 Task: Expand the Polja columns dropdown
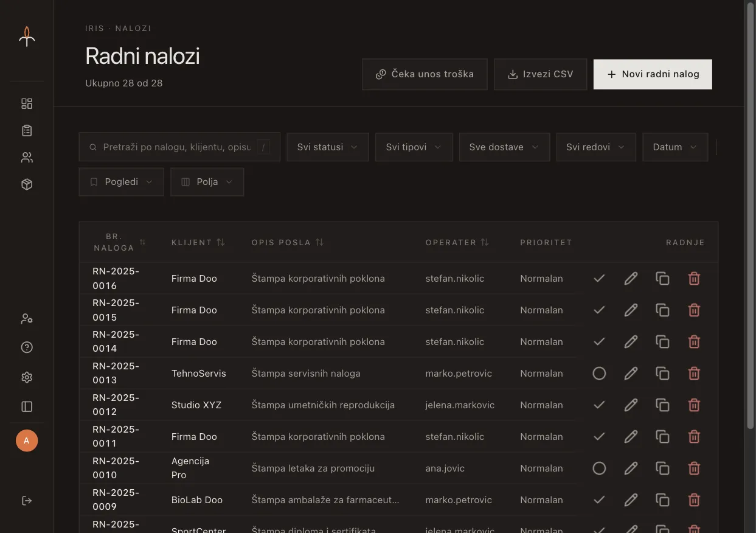point(207,182)
